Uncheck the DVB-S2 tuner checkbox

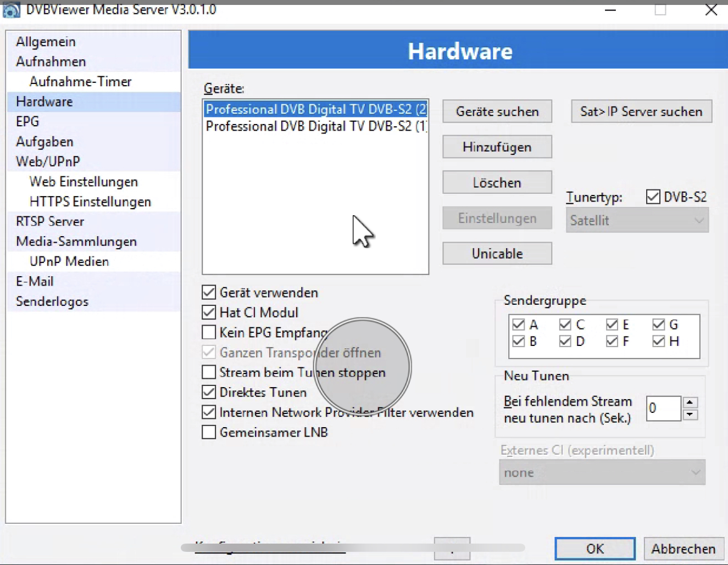click(653, 197)
